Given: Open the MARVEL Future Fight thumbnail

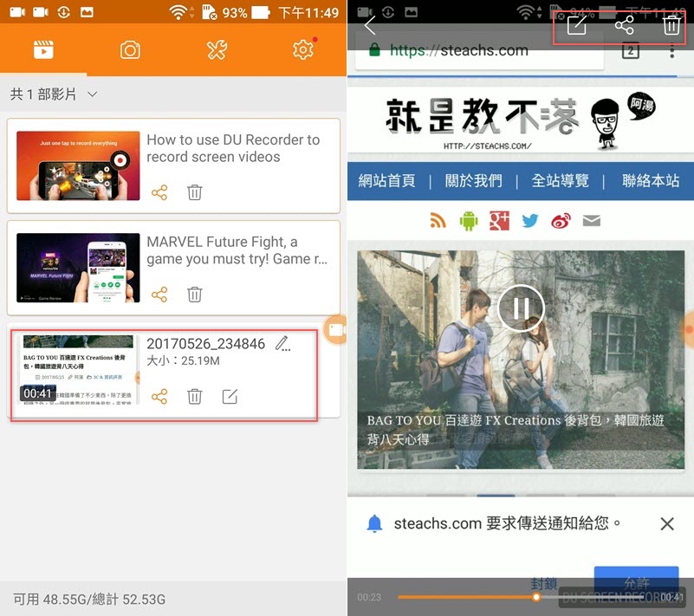Looking at the screenshot, I should pyautogui.click(x=78, y=269).
